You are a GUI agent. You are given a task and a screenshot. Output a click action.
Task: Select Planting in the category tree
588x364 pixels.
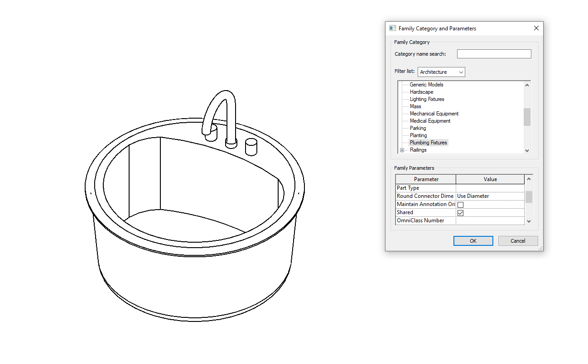pos(418,135)
